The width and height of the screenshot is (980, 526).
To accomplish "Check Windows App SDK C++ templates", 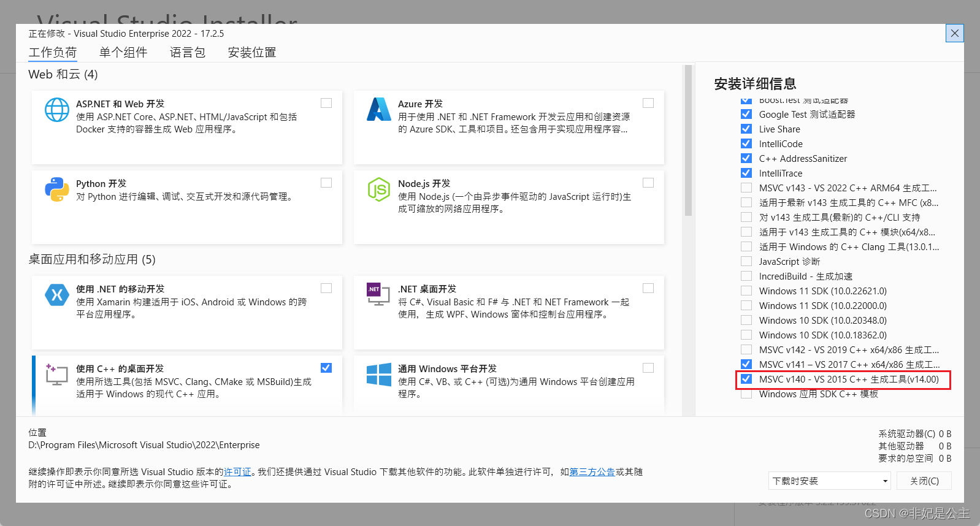I will click(746, 394).
